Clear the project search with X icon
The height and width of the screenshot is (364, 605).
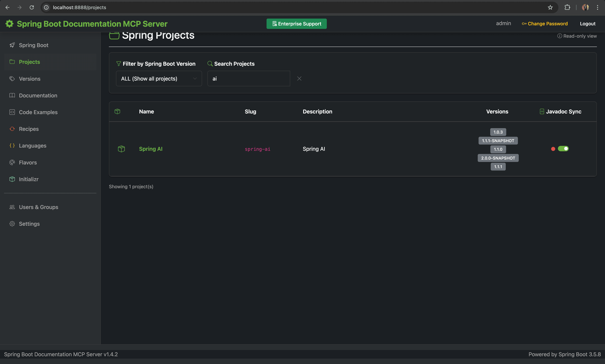click(299, 79)
